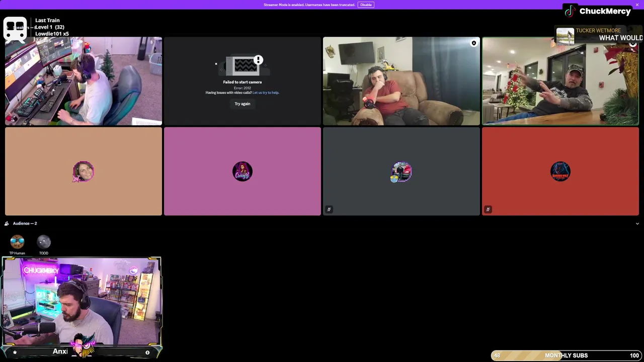Click the 'Last Train' label text

47,20
